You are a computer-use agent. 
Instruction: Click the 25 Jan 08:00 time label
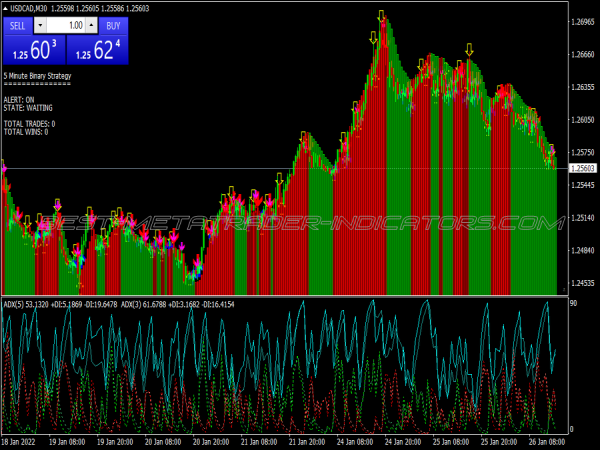point(451,442)
